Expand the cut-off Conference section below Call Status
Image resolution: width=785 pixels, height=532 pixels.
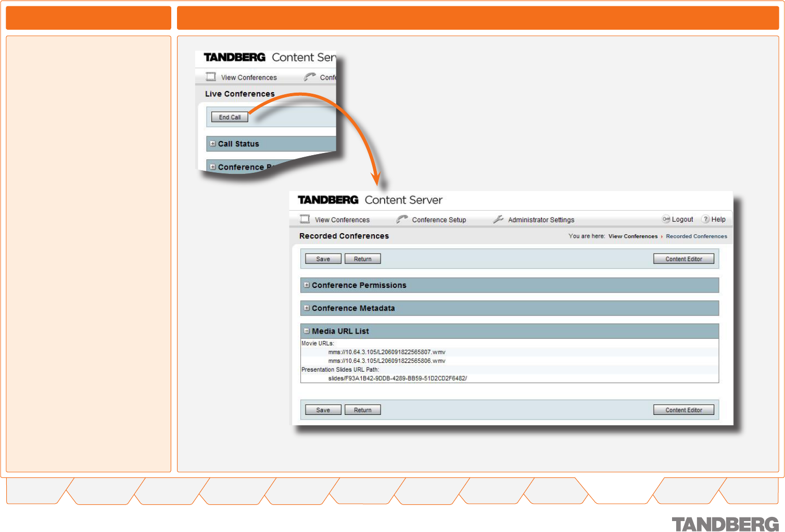tap(212, 167)
